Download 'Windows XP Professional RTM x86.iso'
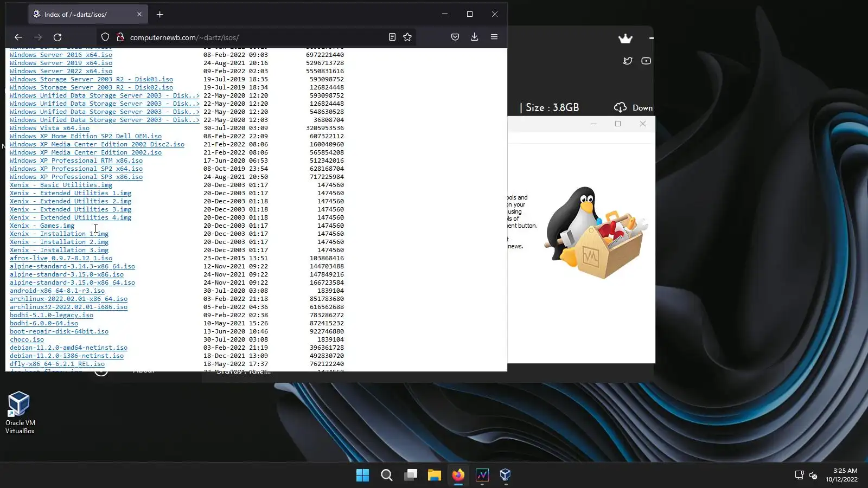This screenshot has width=868, height=488. (76, 160)
